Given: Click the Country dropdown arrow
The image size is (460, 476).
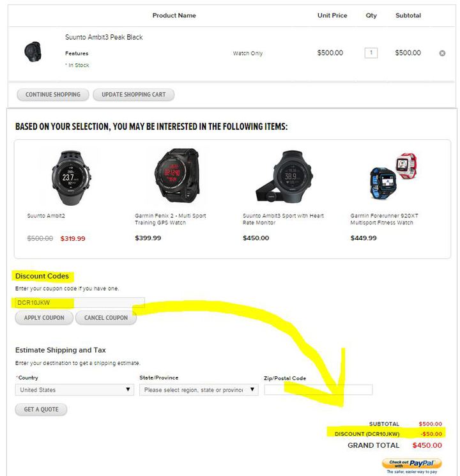Looking at the screenshot, I should coord(128,390).
